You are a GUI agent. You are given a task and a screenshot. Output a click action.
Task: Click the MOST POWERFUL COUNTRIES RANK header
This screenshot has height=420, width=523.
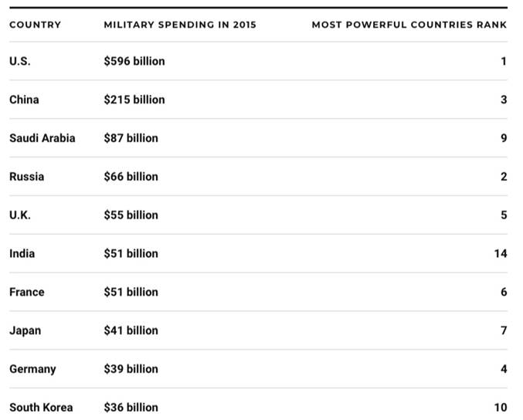409,25
